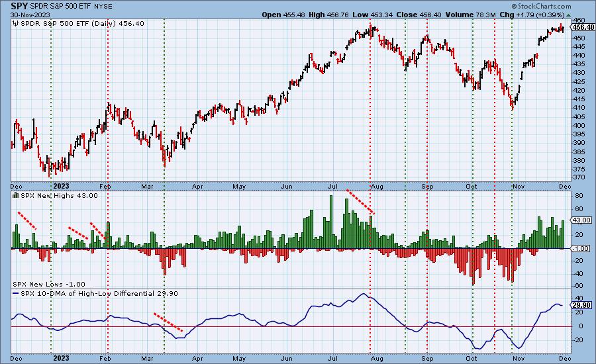Click the Apr label on the bottom date axis
The height and width of the screenshot is (364, 596).
coord(197,358)
